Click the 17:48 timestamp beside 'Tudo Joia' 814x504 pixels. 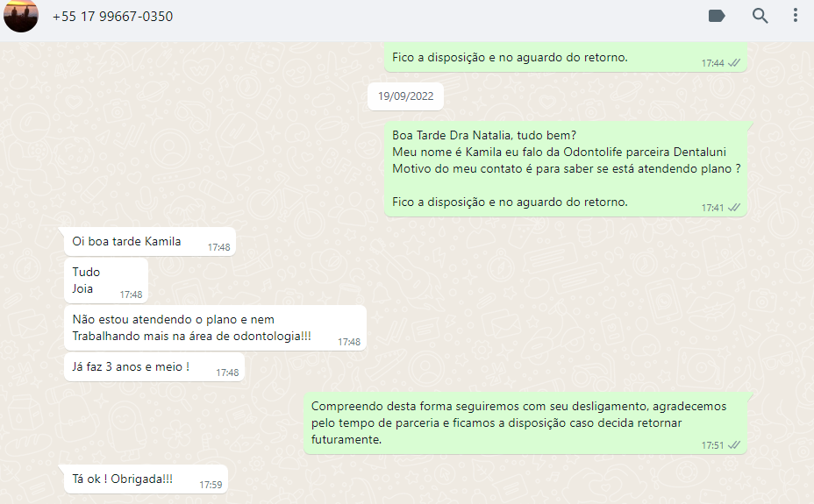(x=131, y=295)
